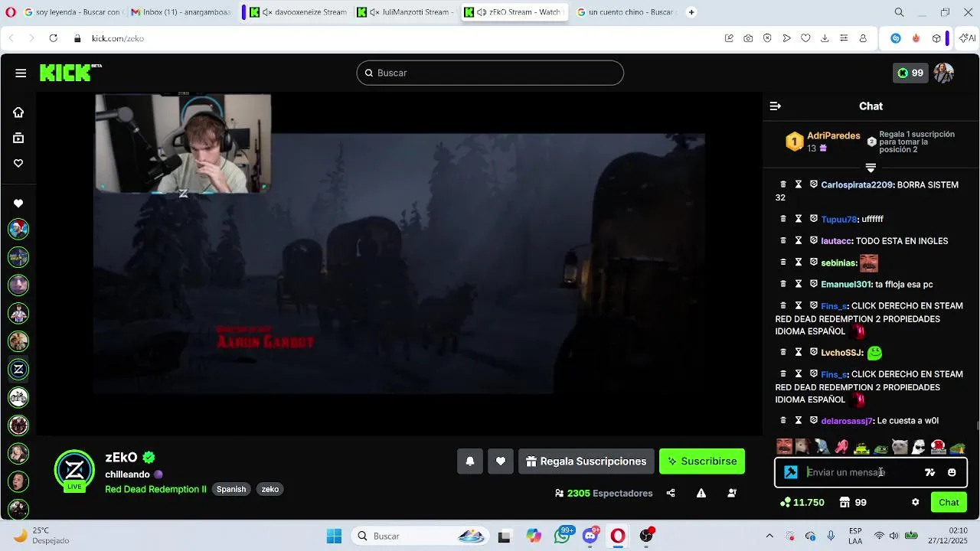The height and width of the screenshot is (551, 980).
Task: Open the moderator gavel tool in chat input
Action: [x=791, y=472]
